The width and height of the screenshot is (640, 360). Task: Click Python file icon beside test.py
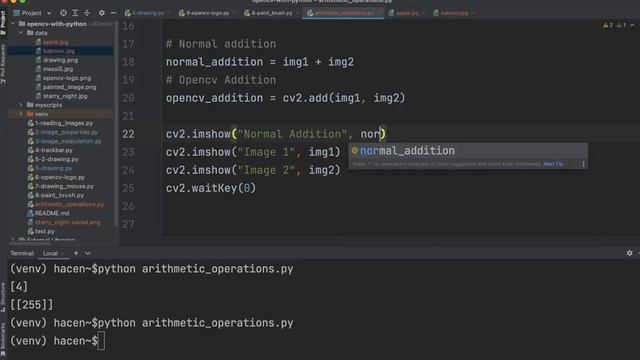(30, 231)
